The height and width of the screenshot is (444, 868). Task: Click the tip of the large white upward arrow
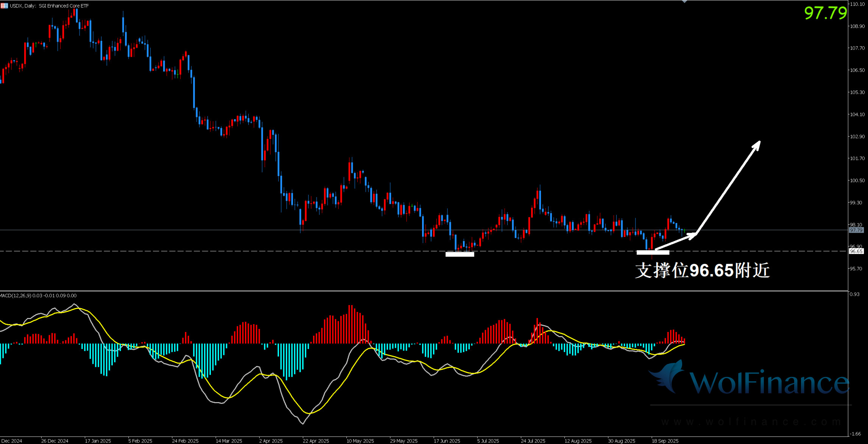tap(759, 142)
